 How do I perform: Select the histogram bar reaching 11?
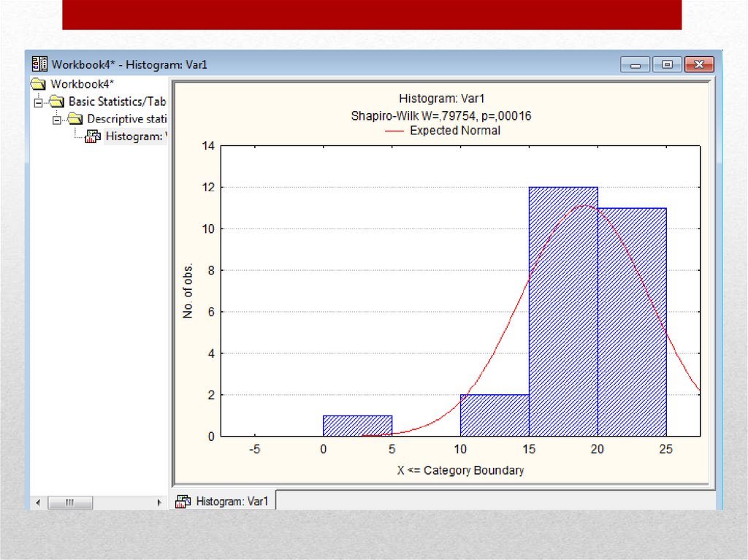point(632,322)
